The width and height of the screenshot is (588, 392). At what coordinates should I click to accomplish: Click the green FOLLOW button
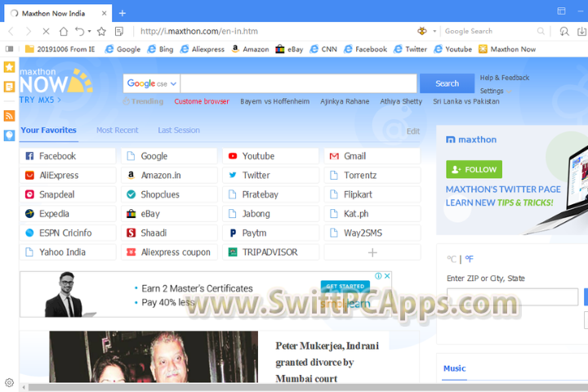pos(474,170)
